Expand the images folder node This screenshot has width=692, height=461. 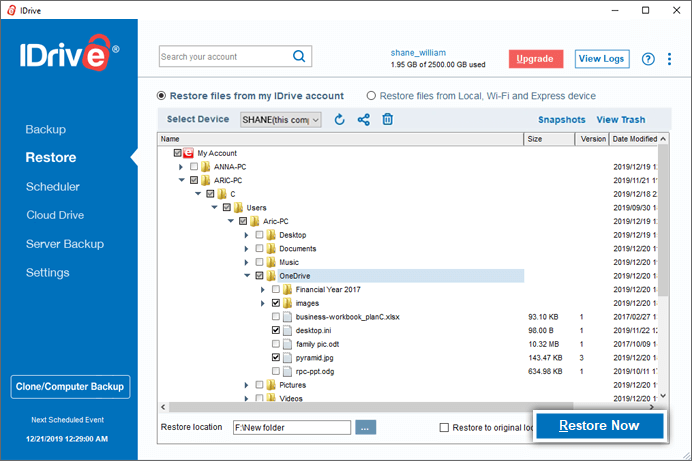[263, 304]
